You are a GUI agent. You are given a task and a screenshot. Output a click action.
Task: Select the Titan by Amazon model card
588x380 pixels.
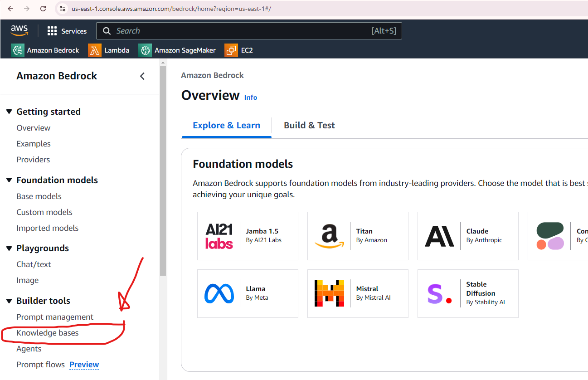[358, 236]
